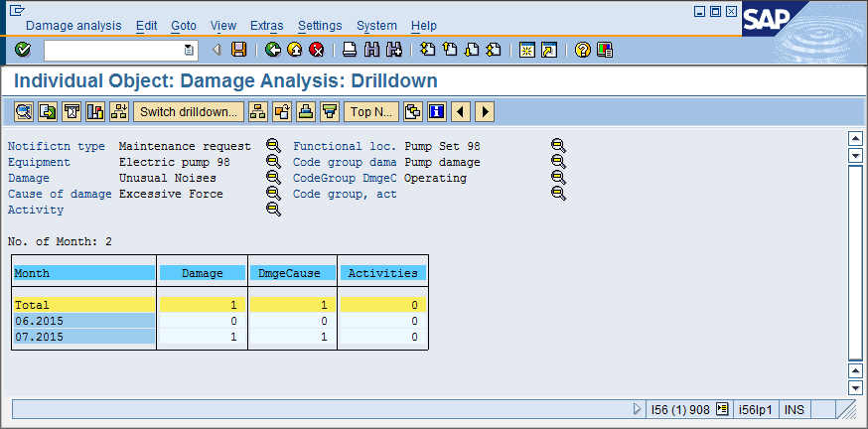The height and width of the screenshot is (429, 868).
Task: Click the magnifier beside Operating
Action: (x=558, y=178)
